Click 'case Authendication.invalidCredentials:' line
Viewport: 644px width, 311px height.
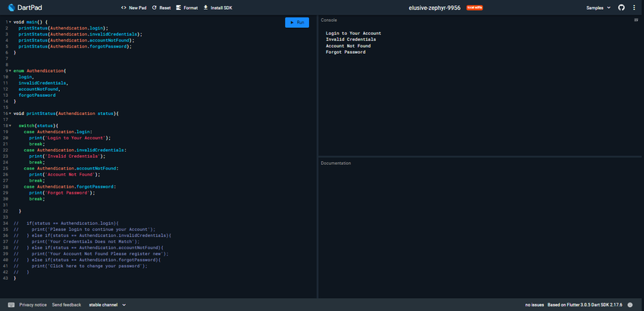tap(75, 150)
